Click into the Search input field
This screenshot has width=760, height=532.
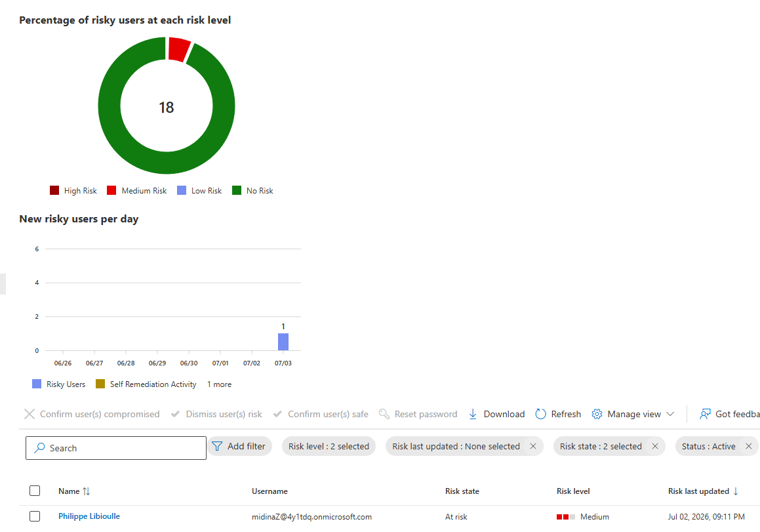116,448
